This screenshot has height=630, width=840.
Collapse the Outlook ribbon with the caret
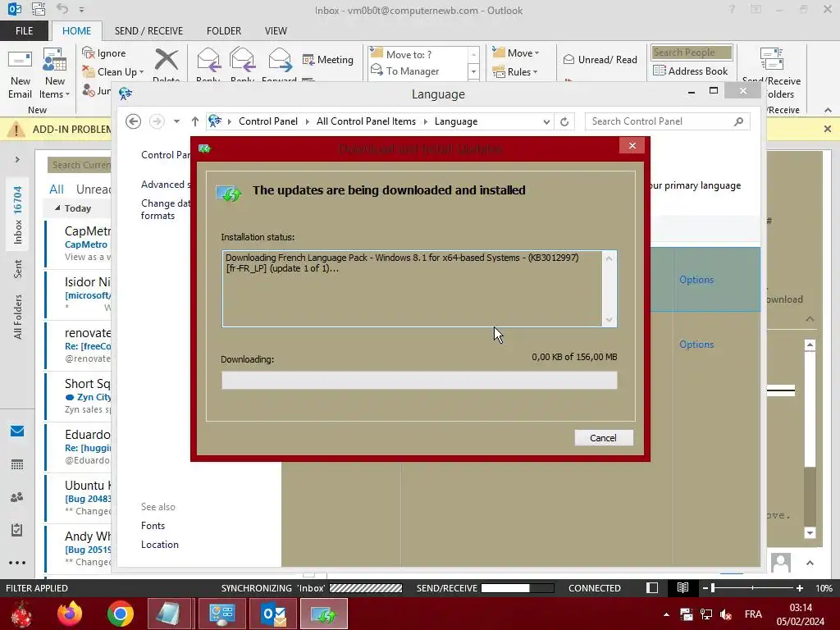(828, 110)
